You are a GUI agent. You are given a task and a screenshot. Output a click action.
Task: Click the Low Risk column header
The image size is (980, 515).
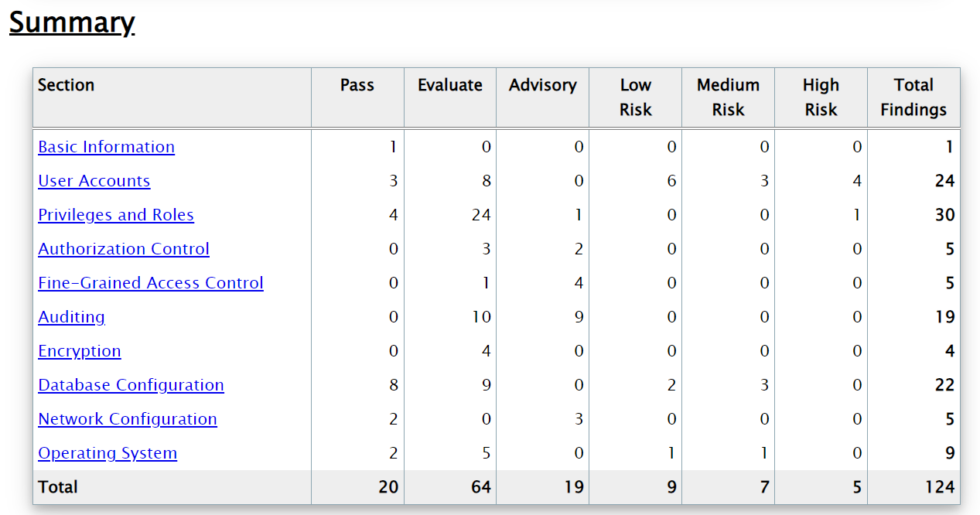[x=636, y=97]
